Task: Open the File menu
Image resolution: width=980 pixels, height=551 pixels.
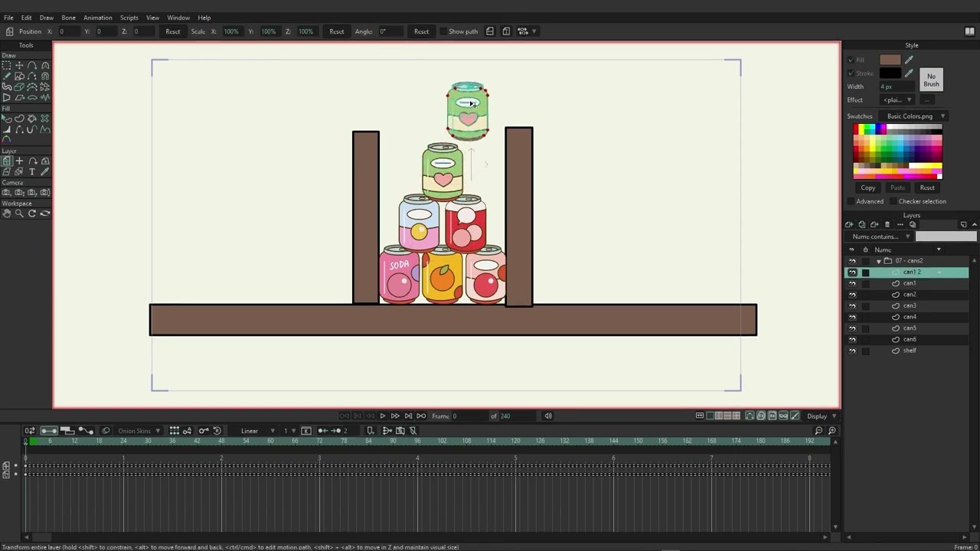Action: (x=8, y=18)
